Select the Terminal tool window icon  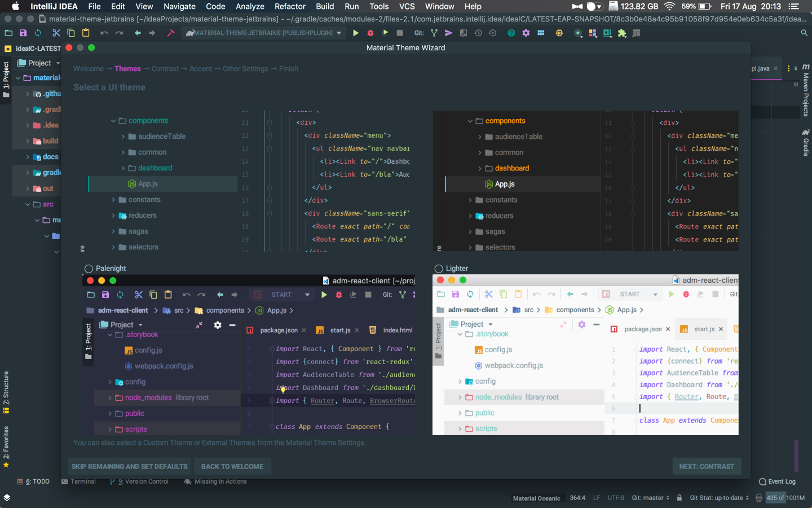tap(80, 481)
